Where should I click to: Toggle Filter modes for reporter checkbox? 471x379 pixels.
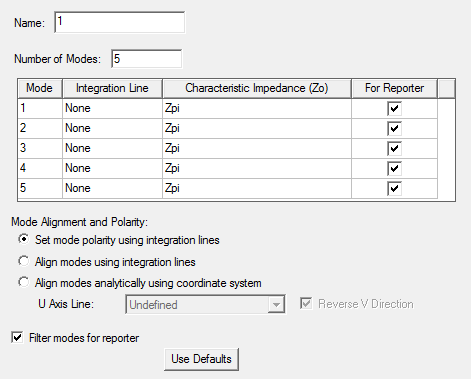point(17,337)
